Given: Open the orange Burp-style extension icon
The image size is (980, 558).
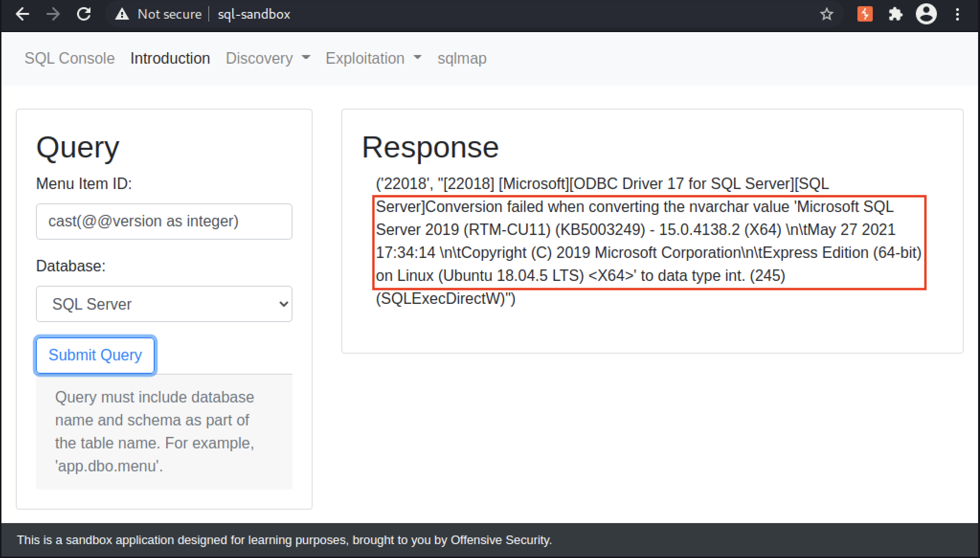Looking at the screenshot, I should [x=865, y=14].
